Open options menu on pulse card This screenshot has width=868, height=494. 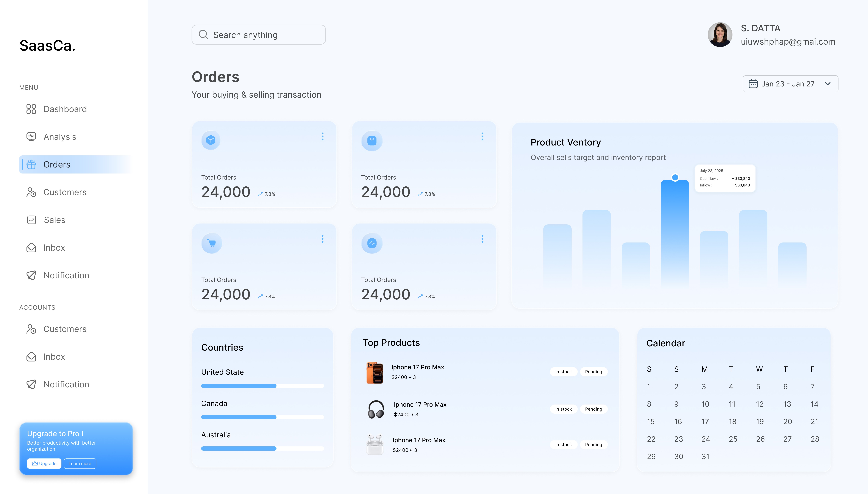click(x=482, y=239)
